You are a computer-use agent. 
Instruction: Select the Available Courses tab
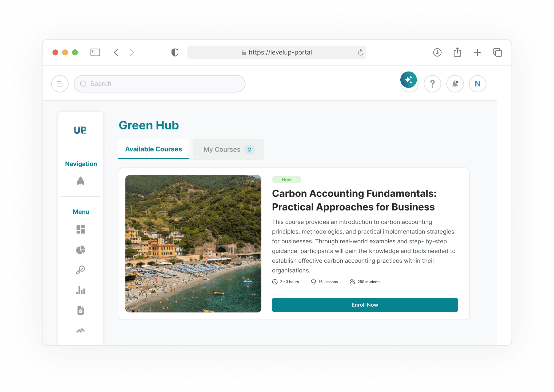(x=154, y=149)
